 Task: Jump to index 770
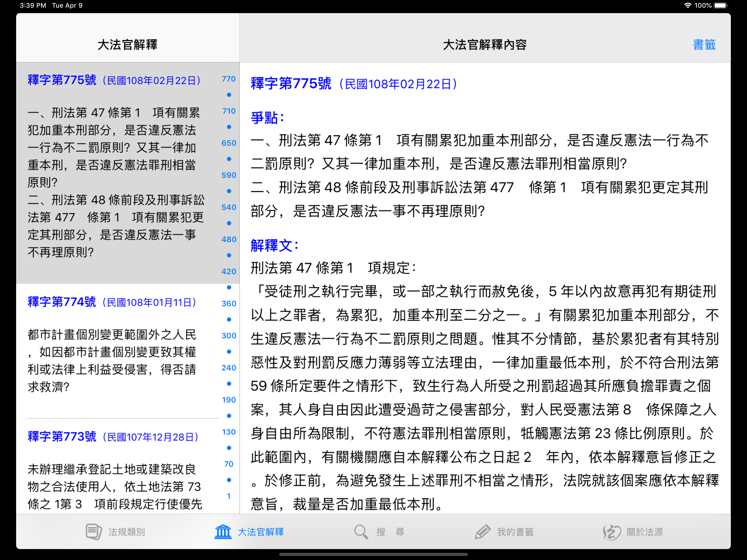point(229,79)
